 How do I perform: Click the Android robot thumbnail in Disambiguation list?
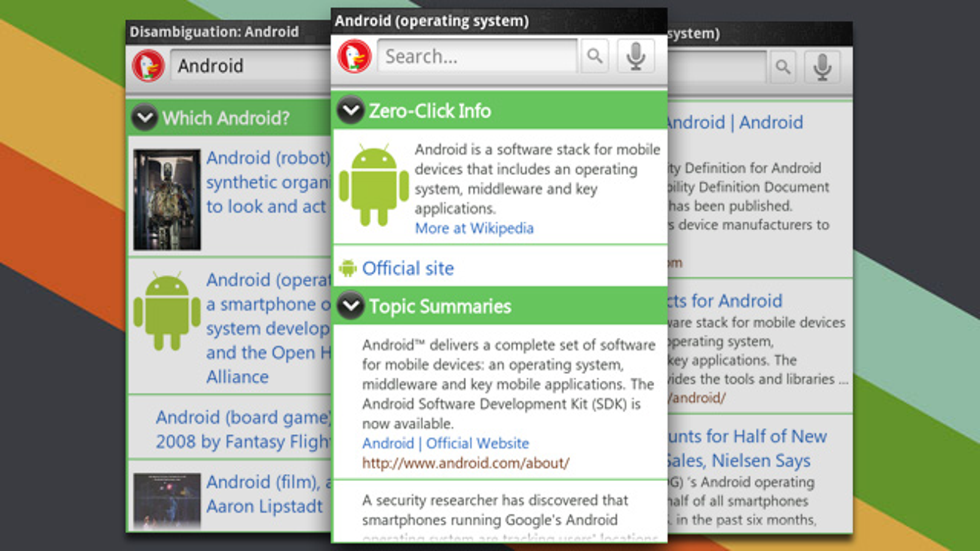point(167,312)
